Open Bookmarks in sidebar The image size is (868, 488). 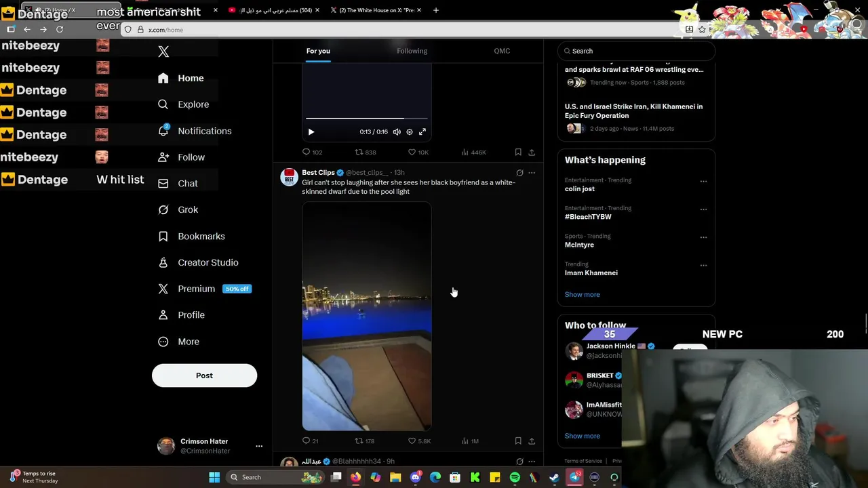pos(191,236)
